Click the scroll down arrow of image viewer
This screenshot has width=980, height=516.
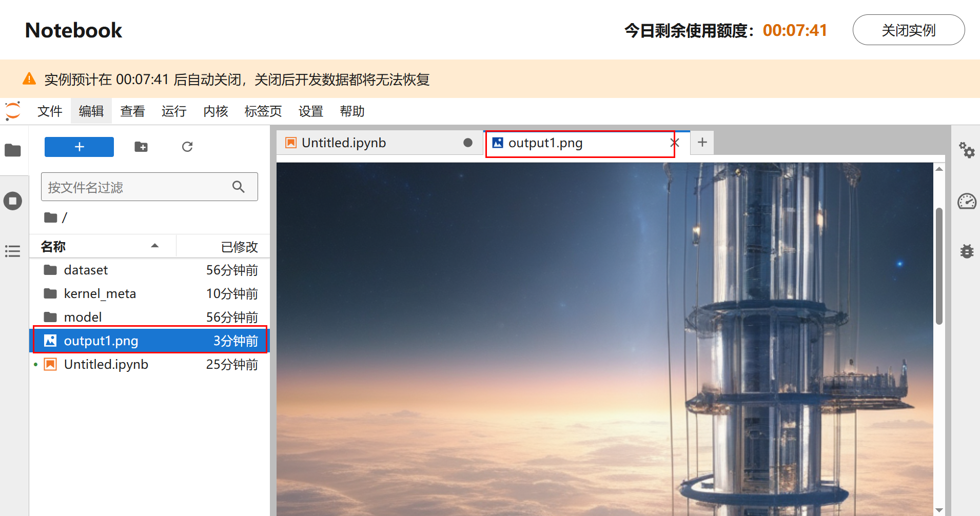pos(939,510)
